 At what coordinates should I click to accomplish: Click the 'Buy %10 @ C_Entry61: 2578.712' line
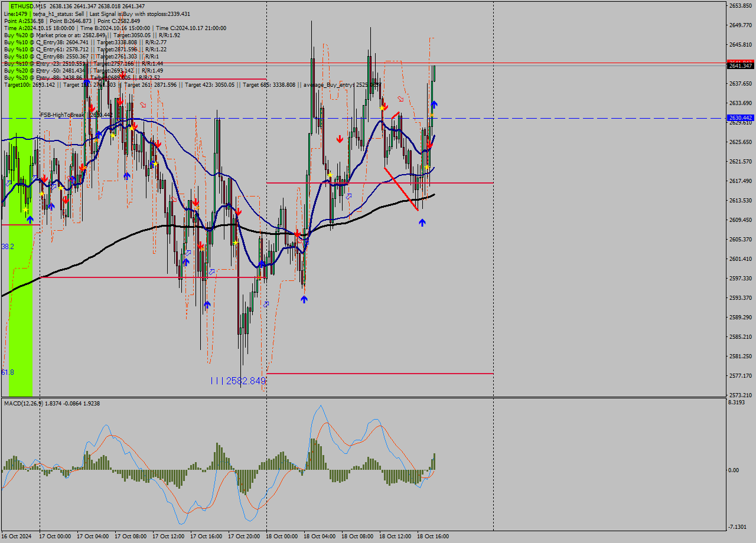click(x=85, y=49)
